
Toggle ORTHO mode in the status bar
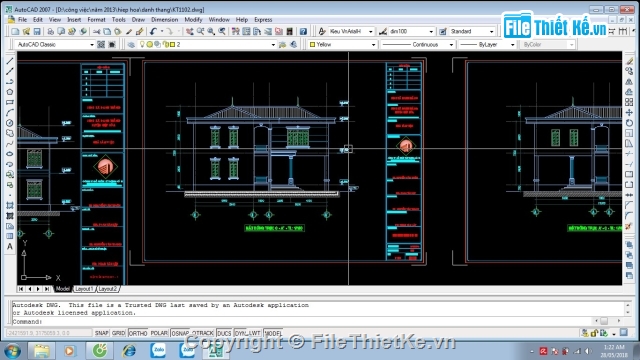pos(138,333)
